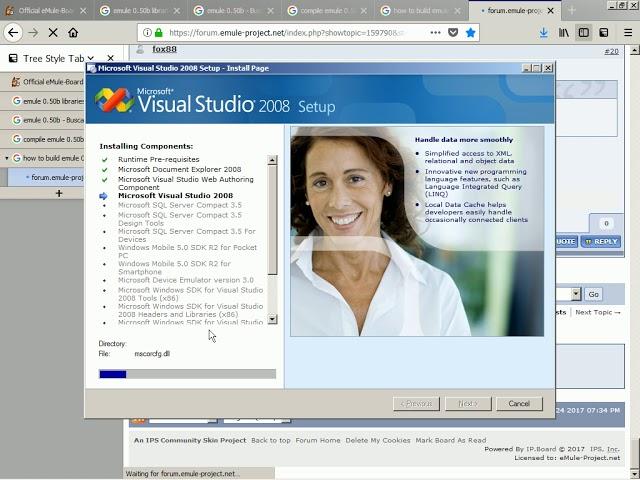Click 'Runtime Pre-requisites' list entry

tap(159, 159)
